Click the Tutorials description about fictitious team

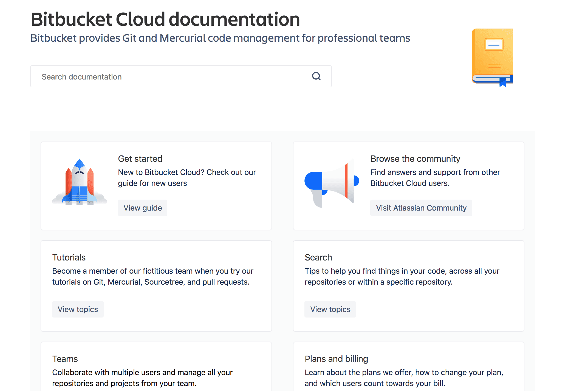(x=153, y=276)
